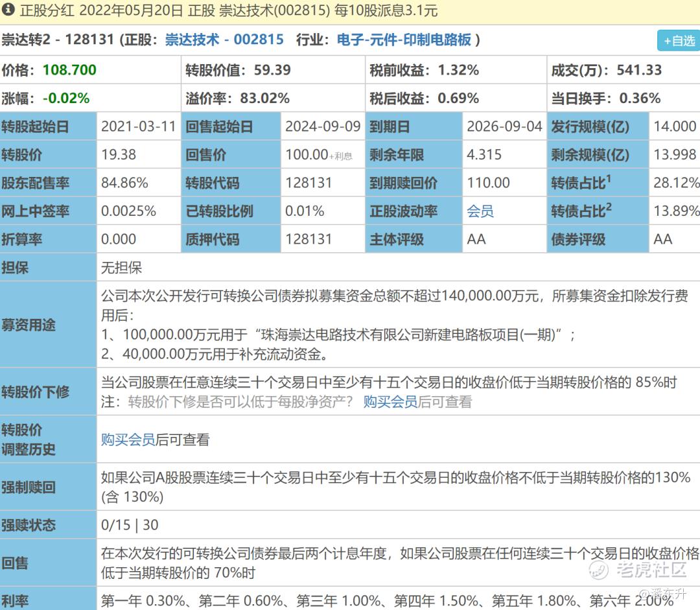This screenshot has height=610, width=700.
Task: Click 折算率 value 0.000
Action: tap(119, 239)
